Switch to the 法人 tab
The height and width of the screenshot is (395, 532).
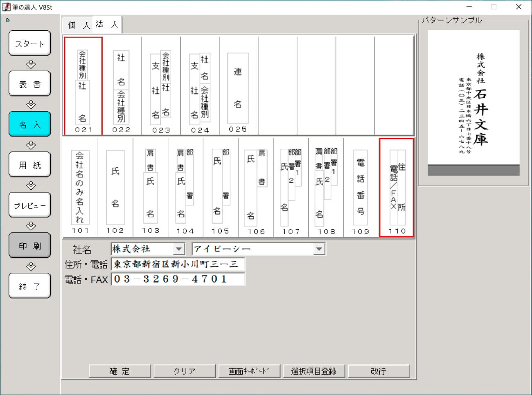point(107,25)
